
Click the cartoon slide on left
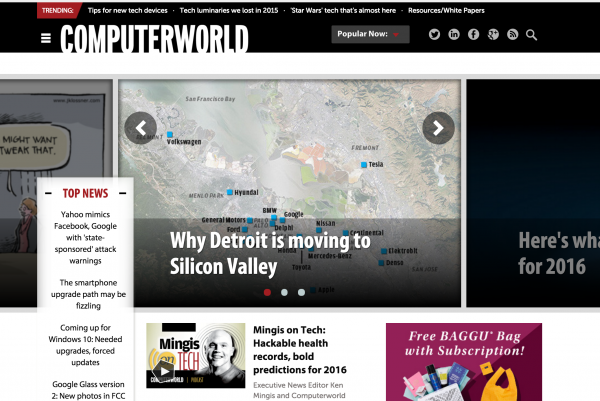coord(56,130)
